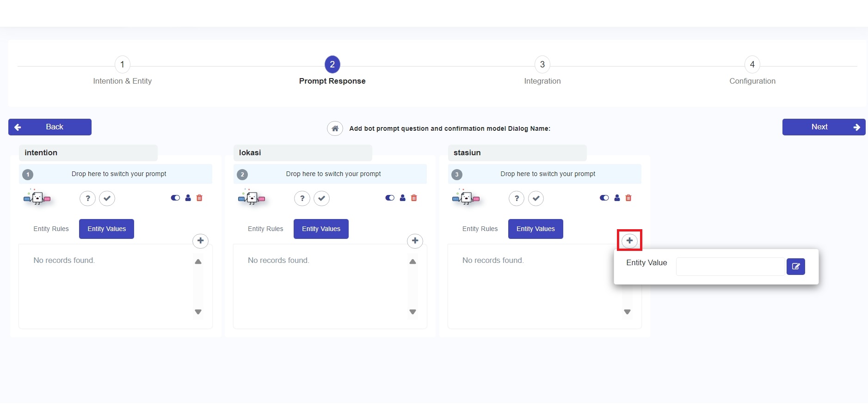Switch to Entity Rules tab in intention card
This screenshot has height=408, width=868.
[x=51, y=229]
